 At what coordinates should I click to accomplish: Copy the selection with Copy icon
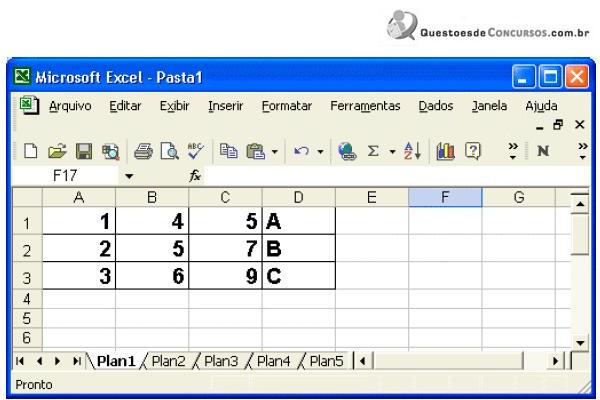coord(228,151)
